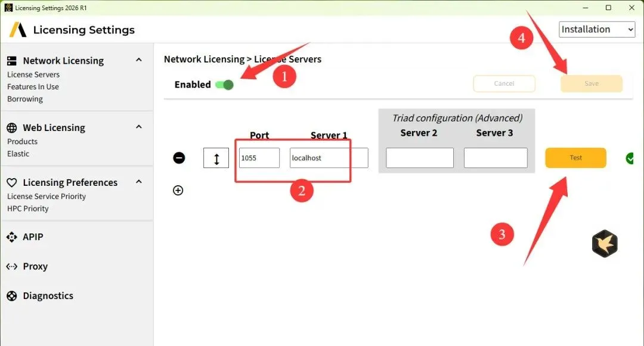Click the title bar application icon
The image size is (644, 346).
pyautogui.click(x=8, y=8)
